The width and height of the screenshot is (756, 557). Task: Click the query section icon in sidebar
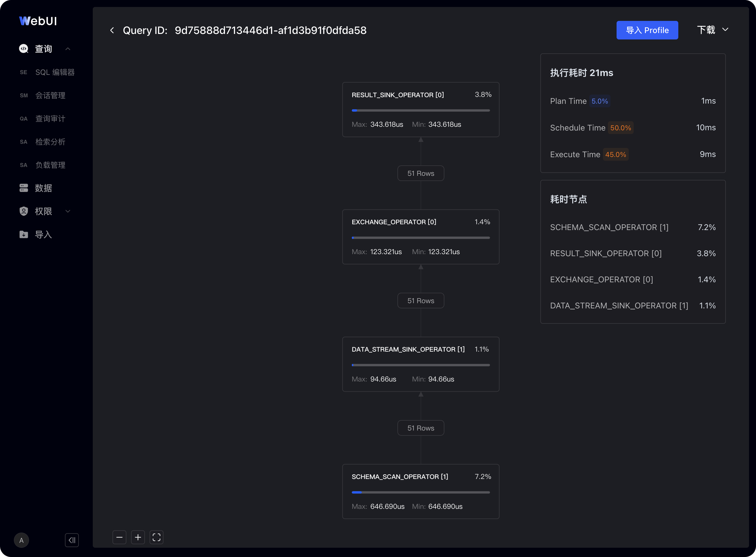(23, 48)
